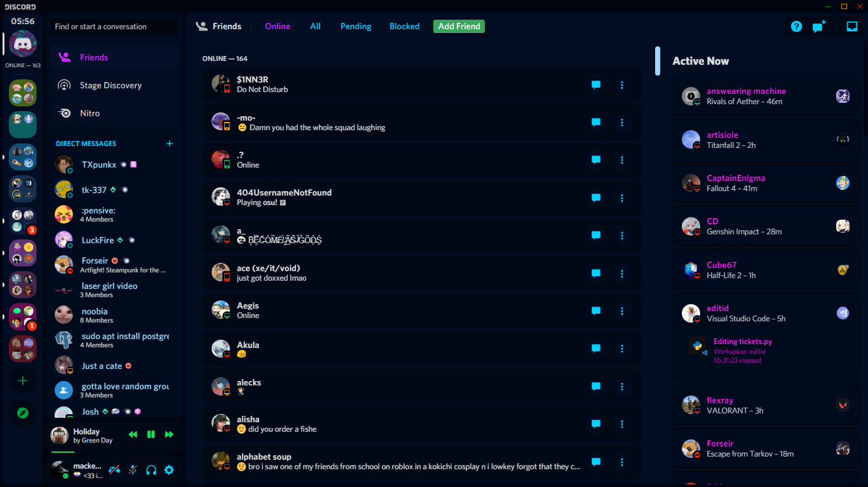The height and width of the screenshot is (487, 868).
Task: Open the Inbox icon
Action: tap(852, 27)
